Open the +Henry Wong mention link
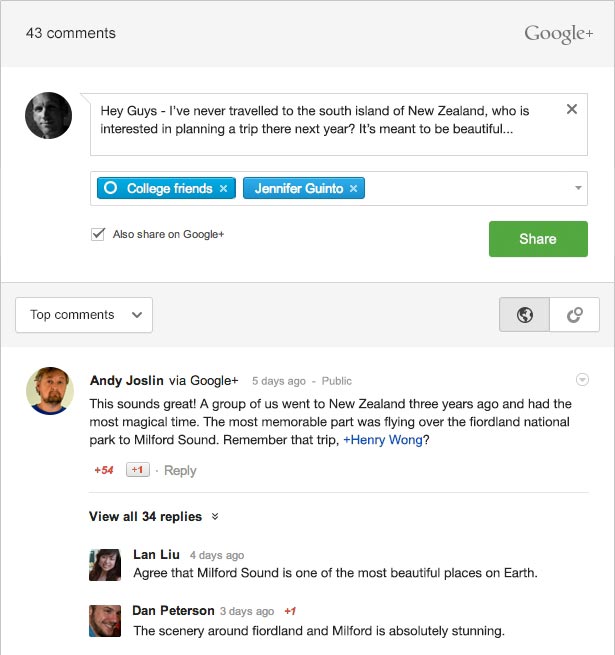615x655 pixels. tap(383, 440)
